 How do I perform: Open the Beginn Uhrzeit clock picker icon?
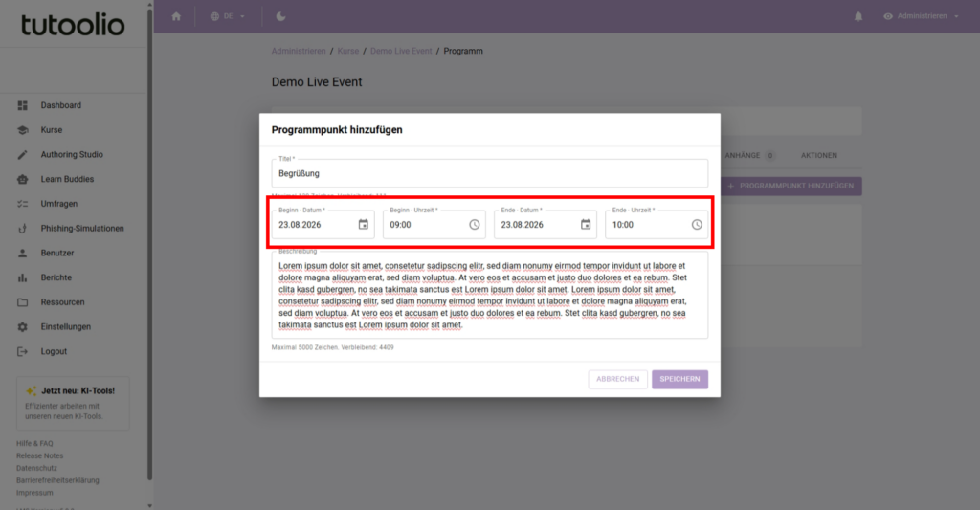475,224
